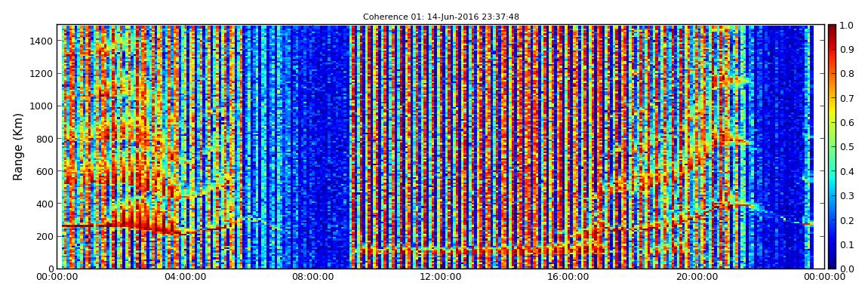Click the 08:00:00 time axis label
Viewport: 868px width, 307px height.
tap(312, 277)
